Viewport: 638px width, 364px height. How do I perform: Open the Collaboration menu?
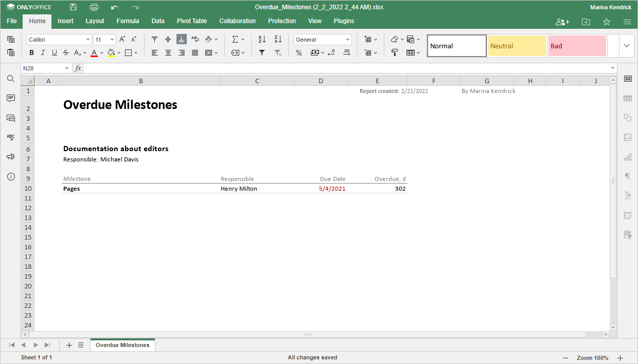(237, 21)
